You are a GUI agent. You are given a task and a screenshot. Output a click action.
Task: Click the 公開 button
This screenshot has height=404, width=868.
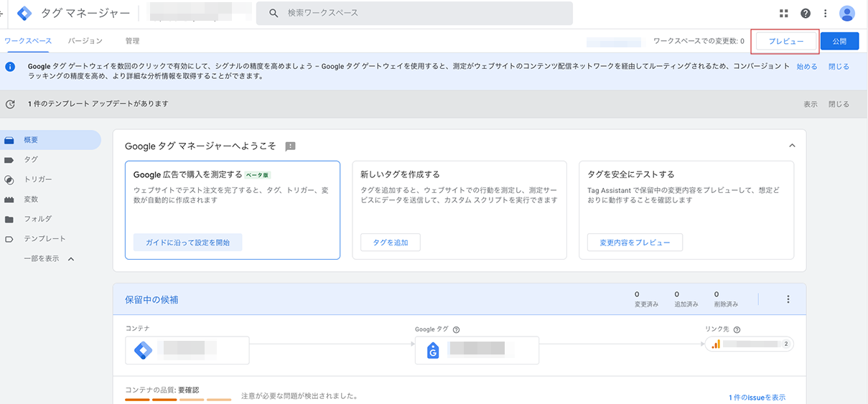840,42
